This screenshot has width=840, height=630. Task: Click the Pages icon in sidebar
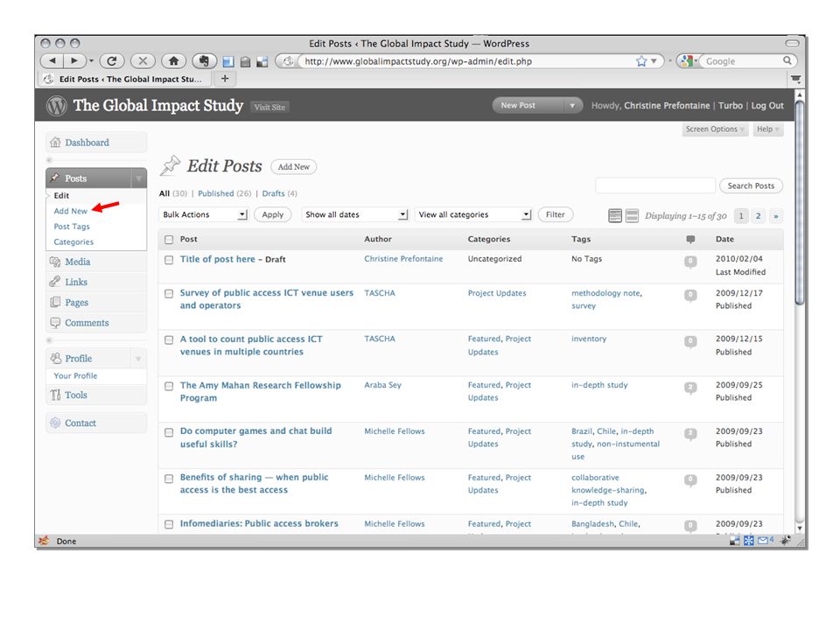pyautogui.click(x=55, y=302)
